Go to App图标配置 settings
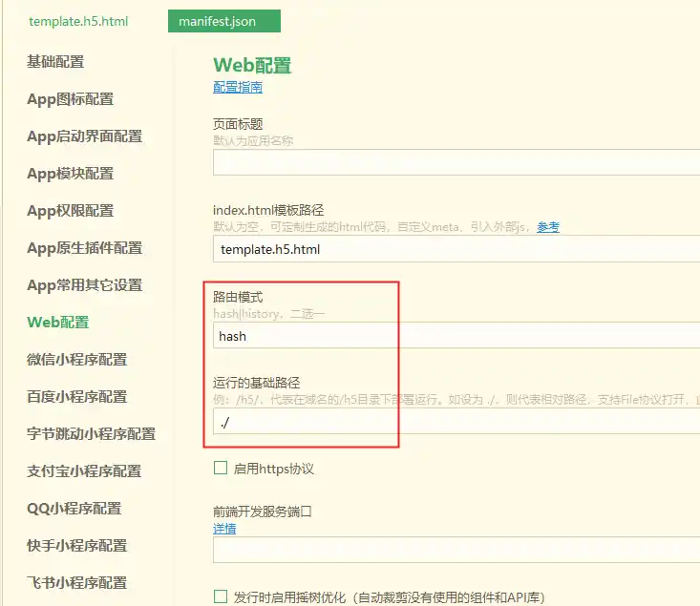 pyautogui.click(x=70, y=99)
